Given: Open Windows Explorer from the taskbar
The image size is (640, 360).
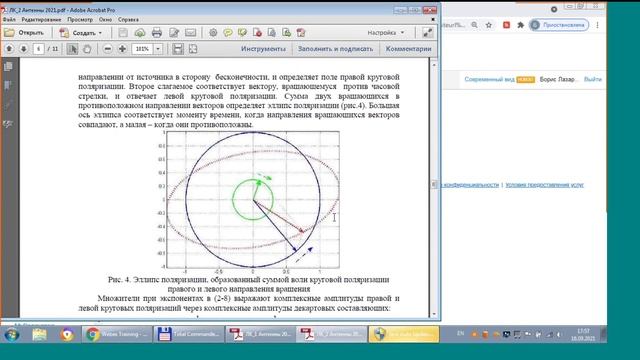Looking at the screenshot, I should click(40, 335).
